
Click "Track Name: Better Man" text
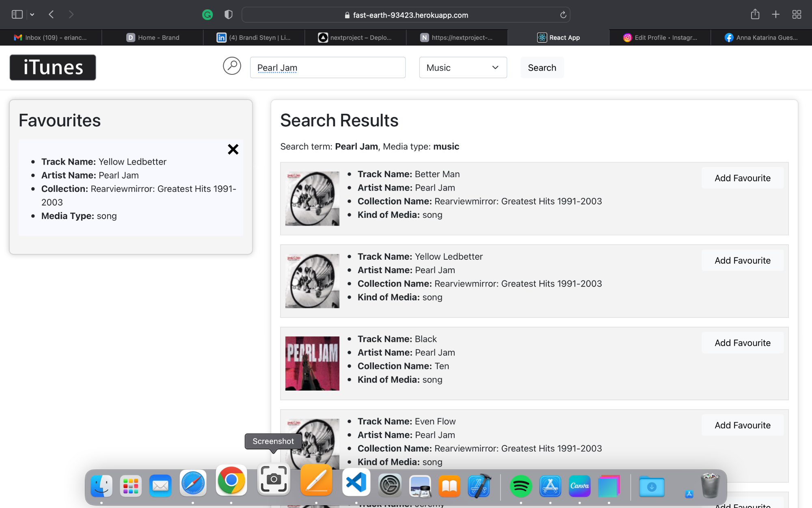tap(408, 174)
